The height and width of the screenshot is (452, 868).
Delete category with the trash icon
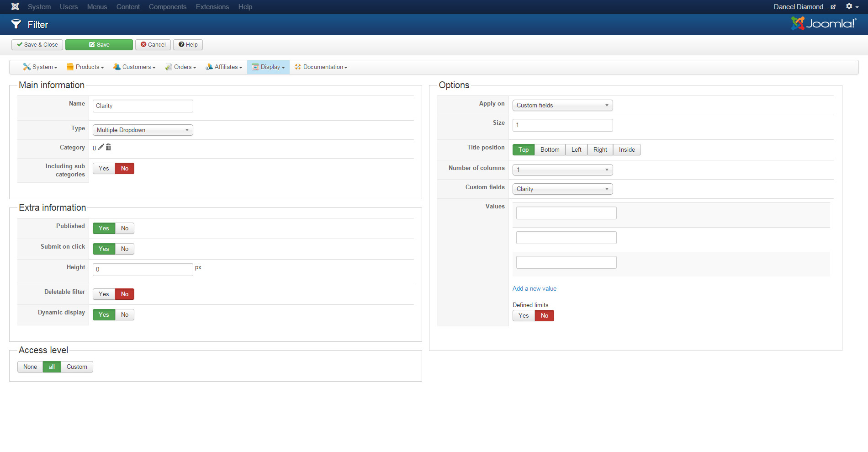pos(108,147)
